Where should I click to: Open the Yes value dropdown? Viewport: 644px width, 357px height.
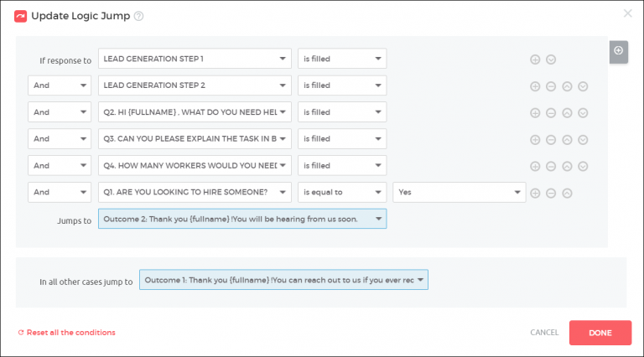(459, 193)
